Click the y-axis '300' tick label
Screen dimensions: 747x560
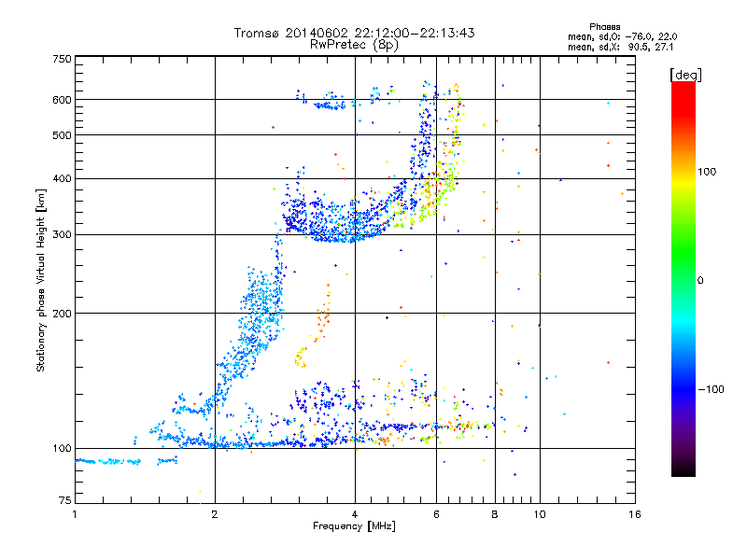(x=63, y=234)
